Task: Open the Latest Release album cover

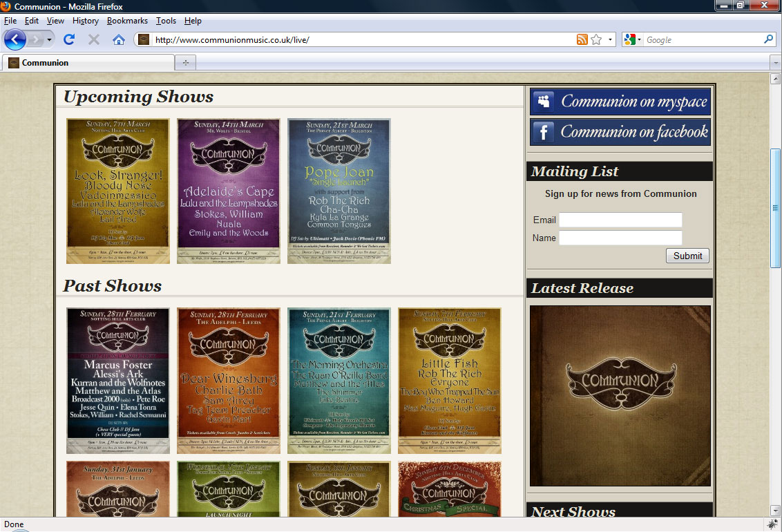Action: [x=620, y=396]
